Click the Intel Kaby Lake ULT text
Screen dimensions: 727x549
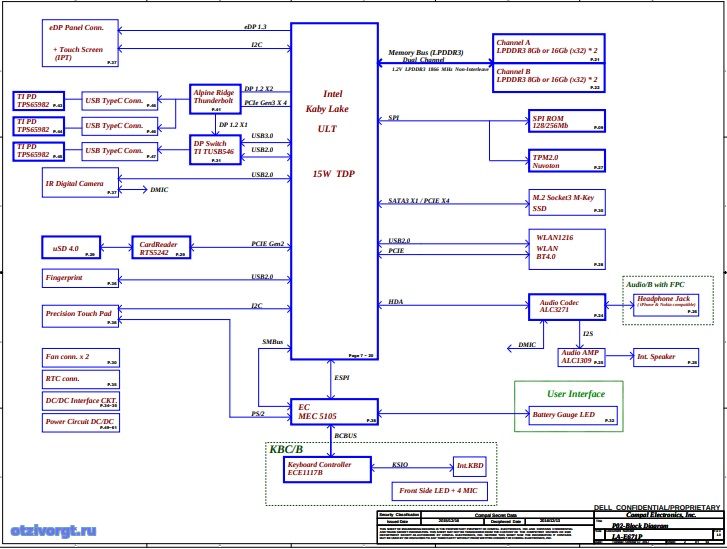327,111
